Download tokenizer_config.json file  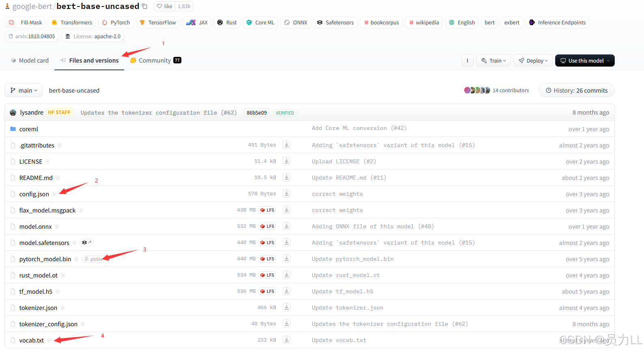(286, 324)
